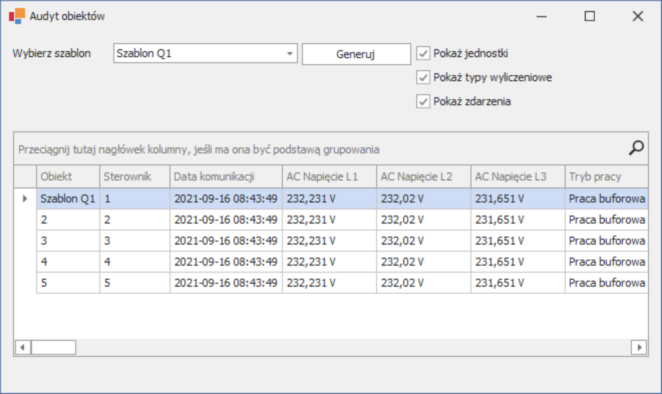This screenshot has height=394, width=662.
Task: Select the Szablon Q1 object cell
Action: coord(68,198)
